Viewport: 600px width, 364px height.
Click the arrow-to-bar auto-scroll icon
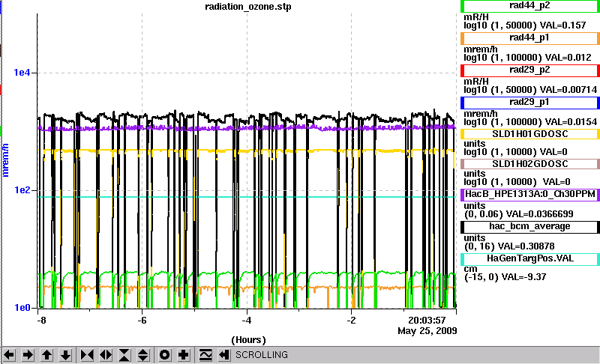[x=224, y=355]
